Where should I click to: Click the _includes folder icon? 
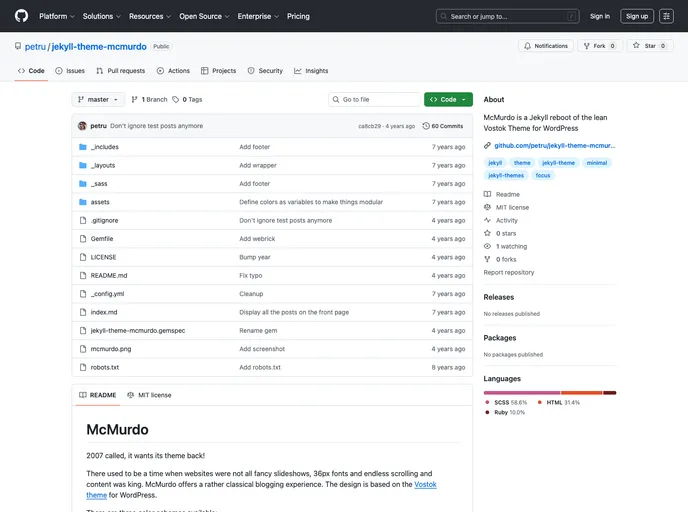point(83,147)
